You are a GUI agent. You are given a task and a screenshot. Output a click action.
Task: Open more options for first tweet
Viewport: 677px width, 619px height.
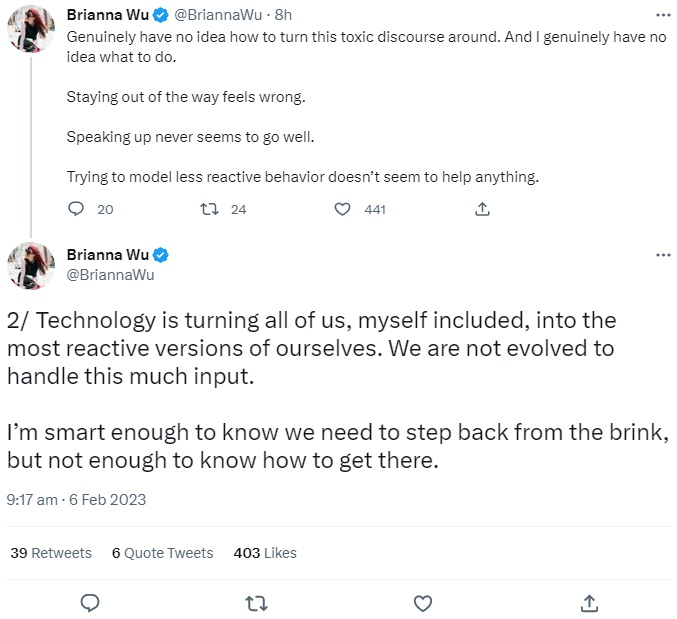tap(663, 15)
